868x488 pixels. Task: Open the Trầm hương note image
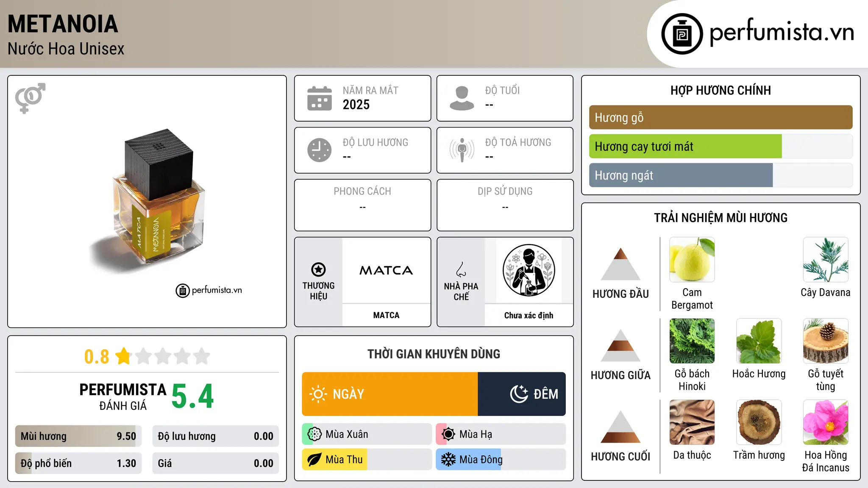[759, 422]
